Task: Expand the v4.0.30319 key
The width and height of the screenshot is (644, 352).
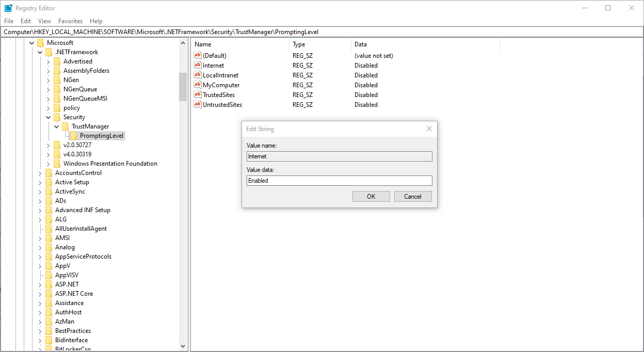Action: (49, 154)
